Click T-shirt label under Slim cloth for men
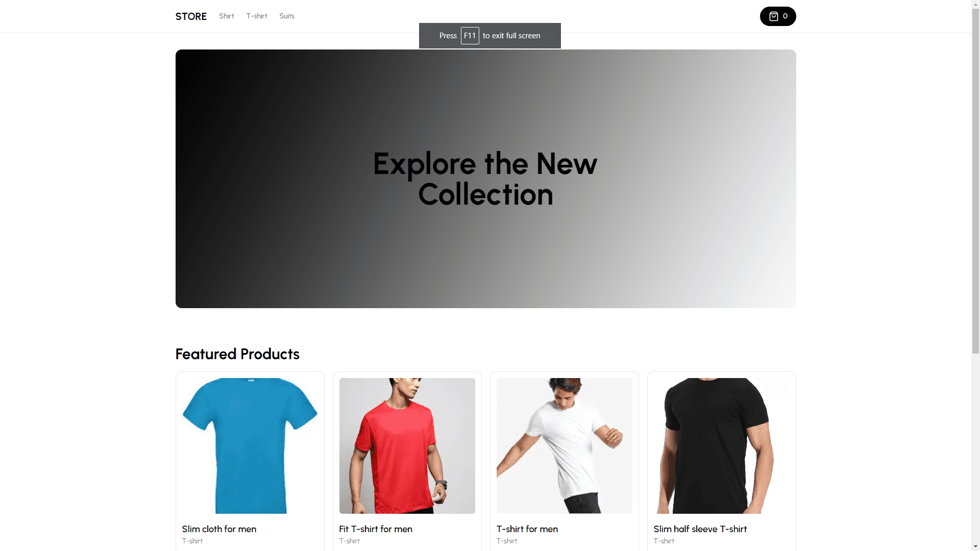 click(x=192, y=541)
